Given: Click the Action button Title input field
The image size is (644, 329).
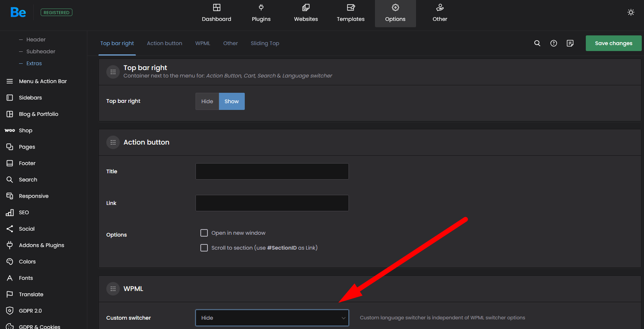Looking at the screenshot, I should [272, 171].
